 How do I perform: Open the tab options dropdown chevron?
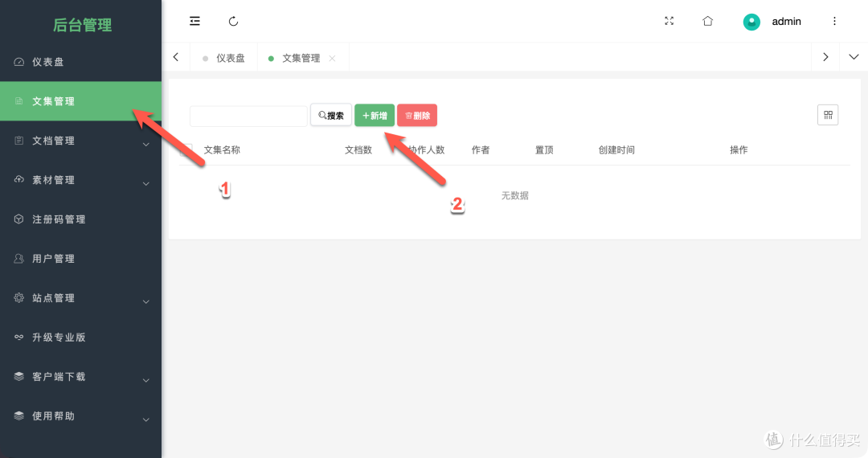[x=854, y=57]
